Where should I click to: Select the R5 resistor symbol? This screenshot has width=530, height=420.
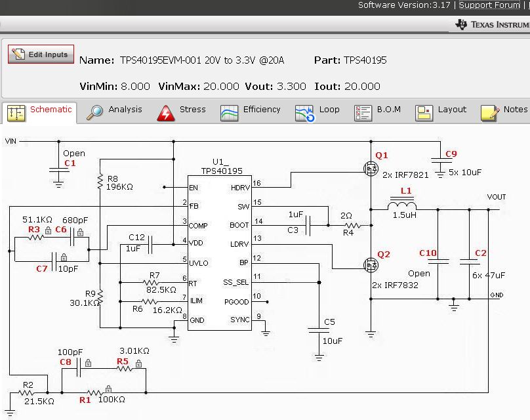125,369
